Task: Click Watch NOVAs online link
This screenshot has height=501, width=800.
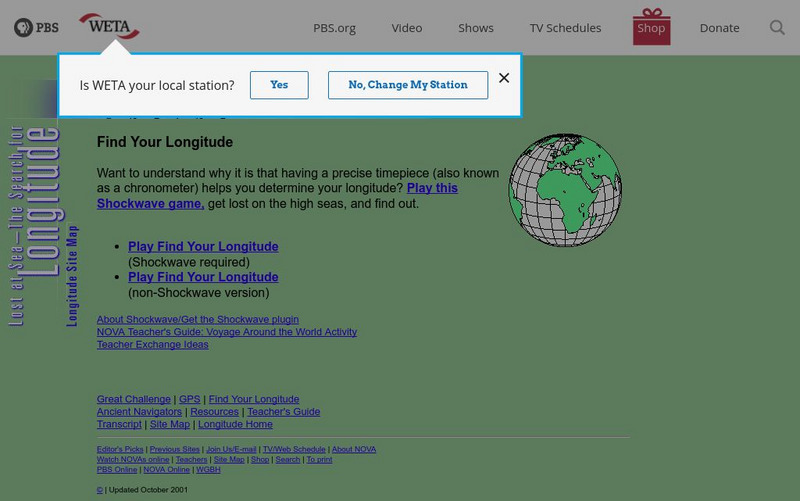Action: pyautogui.click(x=133, y=460)
